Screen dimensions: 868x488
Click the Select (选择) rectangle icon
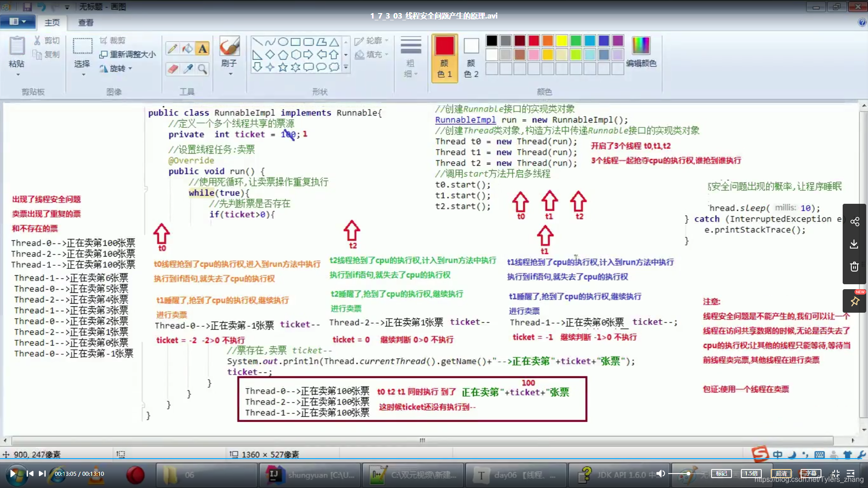coord(82,46)
